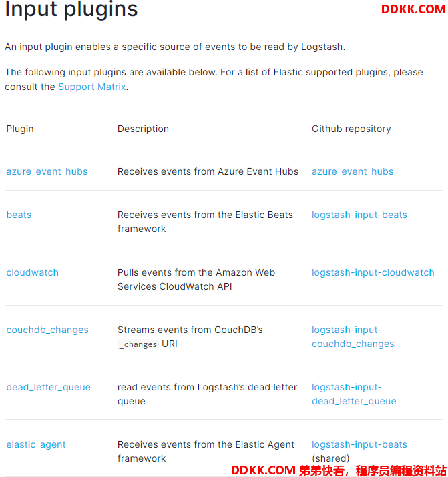Open elastic_agent plugin link

pos(36,444)
